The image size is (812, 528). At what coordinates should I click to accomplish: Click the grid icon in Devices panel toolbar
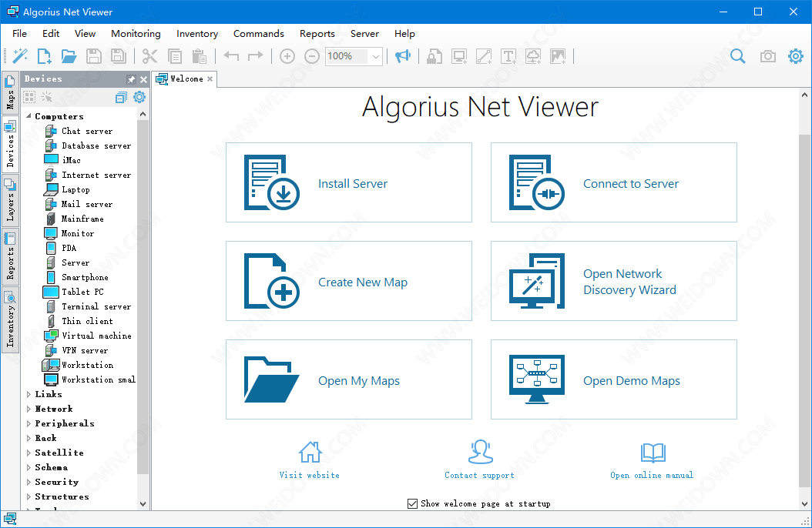[29, 97]
